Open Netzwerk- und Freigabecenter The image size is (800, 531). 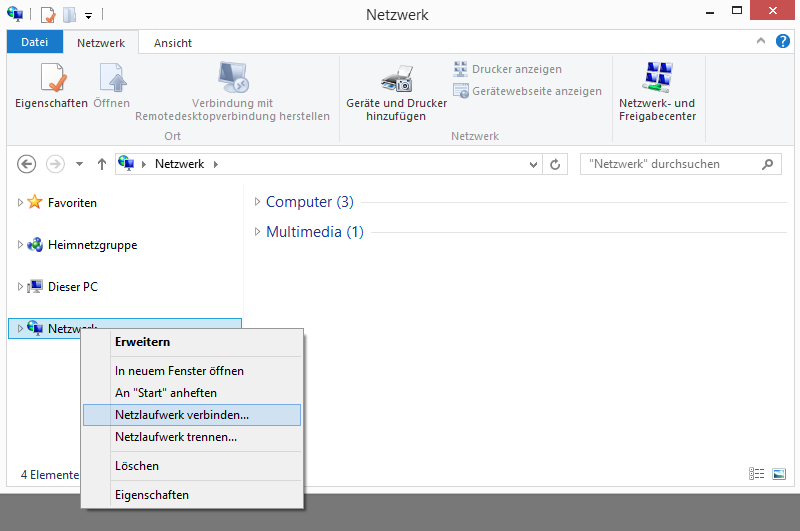(657, 92)
